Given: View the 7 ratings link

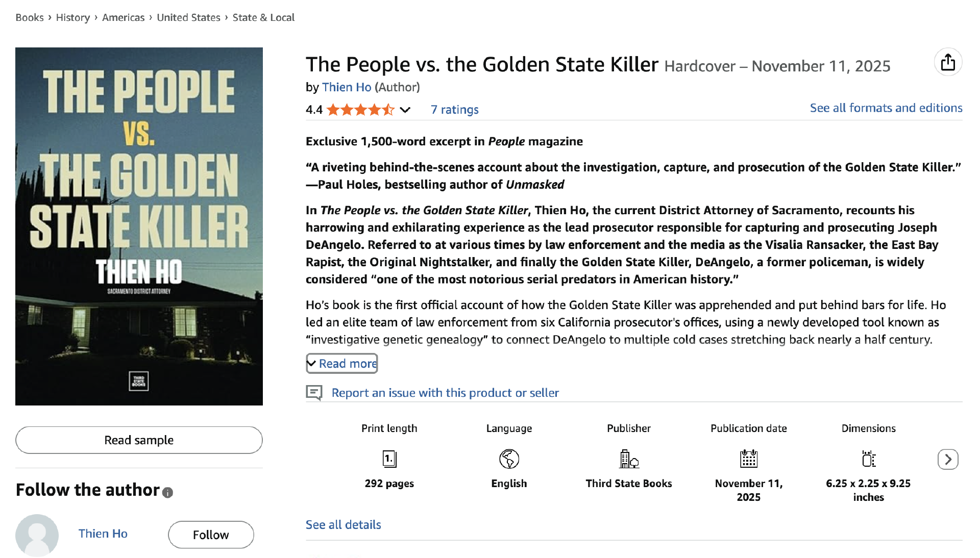Looking at the screenshot, I should click(x=454, y=110).
